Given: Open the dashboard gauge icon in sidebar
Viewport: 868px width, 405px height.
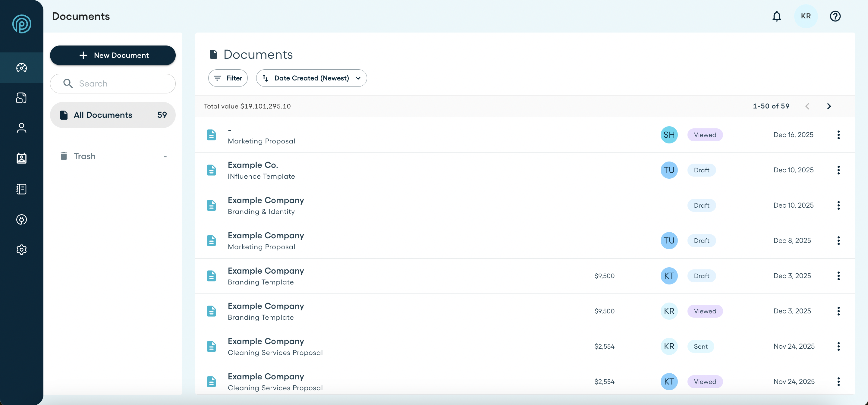Looking at the screenshot, I should coord(22,68).
